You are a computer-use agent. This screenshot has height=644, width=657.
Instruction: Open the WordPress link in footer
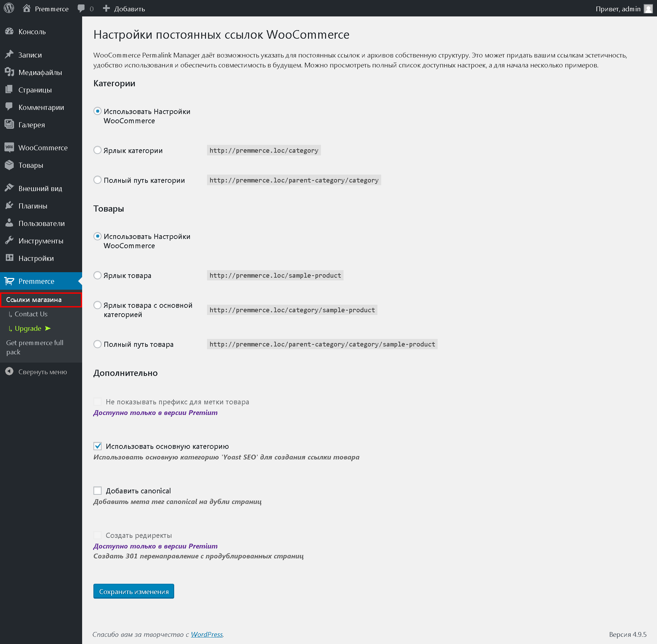click(207, 634)
